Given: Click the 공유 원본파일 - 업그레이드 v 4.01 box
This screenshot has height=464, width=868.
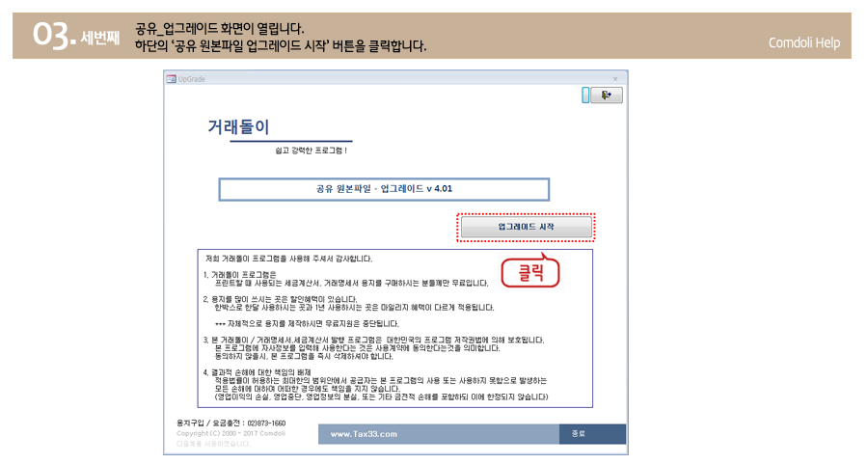Looking at the screenshot, I should tap(384, 189).
